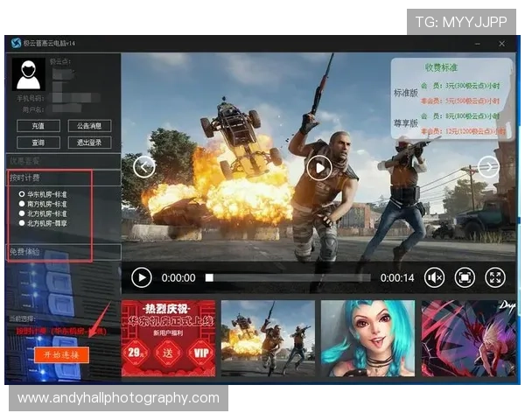Enter fullscreen with the expand arrows icon

pyautogui.click(x=495, y=277)
